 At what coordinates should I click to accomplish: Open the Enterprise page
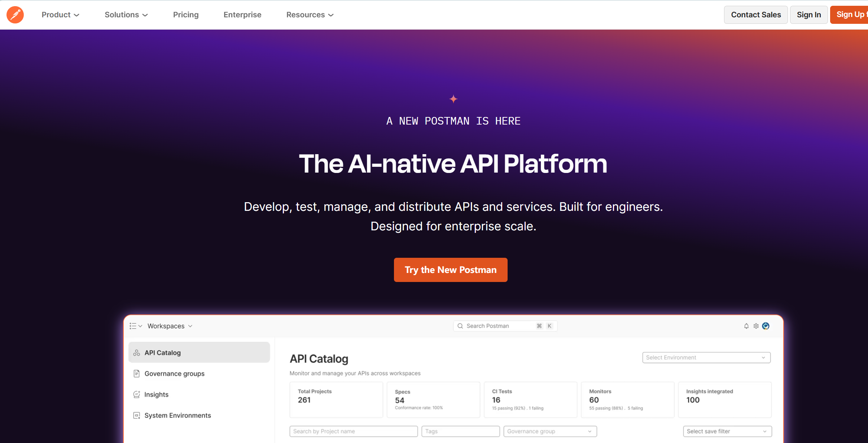point(242,15)
